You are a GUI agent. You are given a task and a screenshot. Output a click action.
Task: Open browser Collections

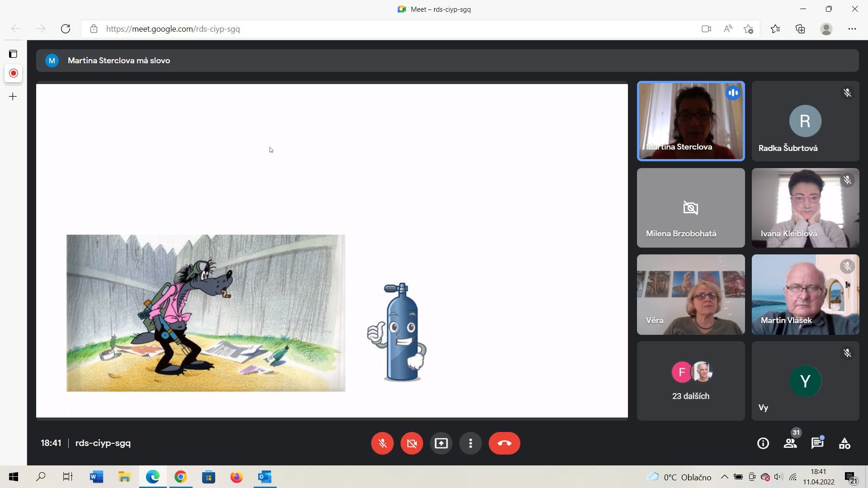[800, 29]
